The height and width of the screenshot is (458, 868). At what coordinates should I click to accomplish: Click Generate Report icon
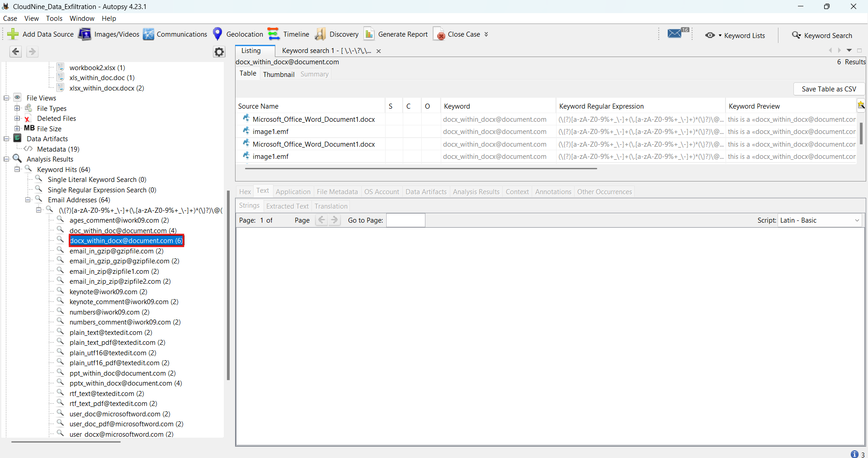coord(369,34)
